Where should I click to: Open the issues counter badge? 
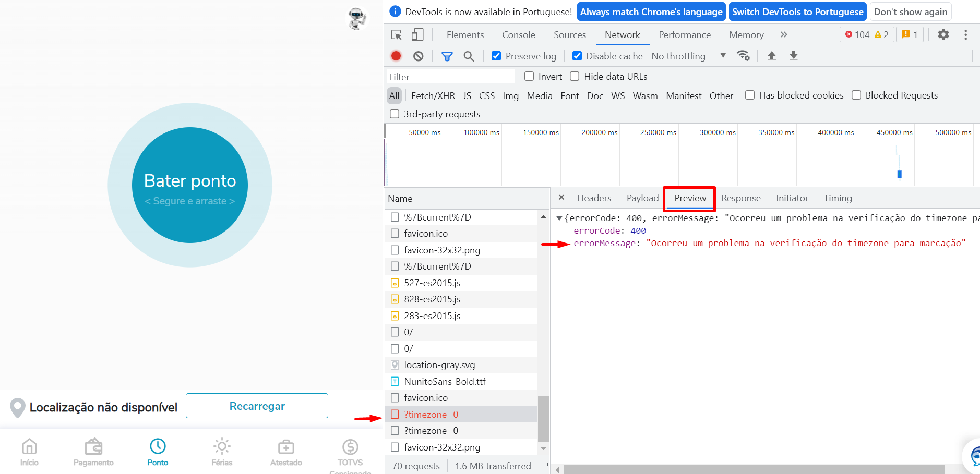click(x=910, y=34)
